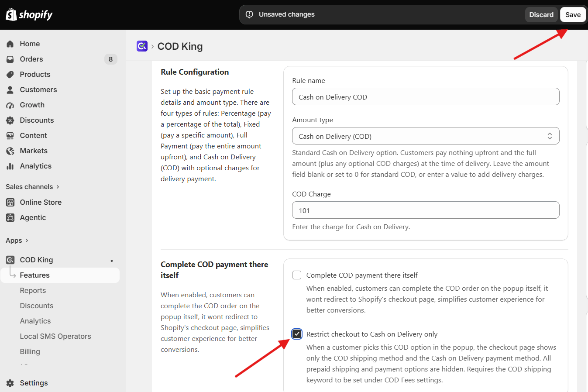Click the Growth gauge icon
This screenshot has height=392, width=588.
coord(10,105)
